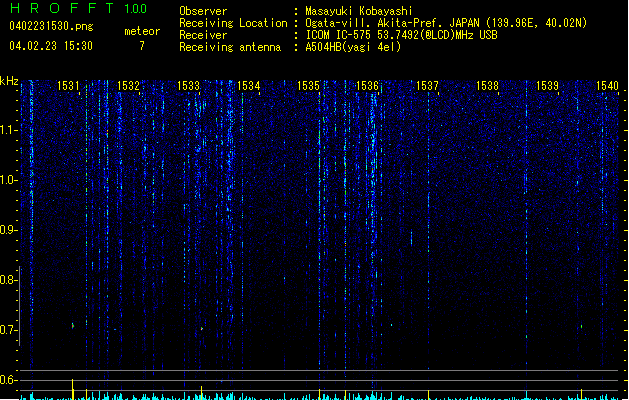Click the 1534 time marker
The image size is (629, 400).
249,86
